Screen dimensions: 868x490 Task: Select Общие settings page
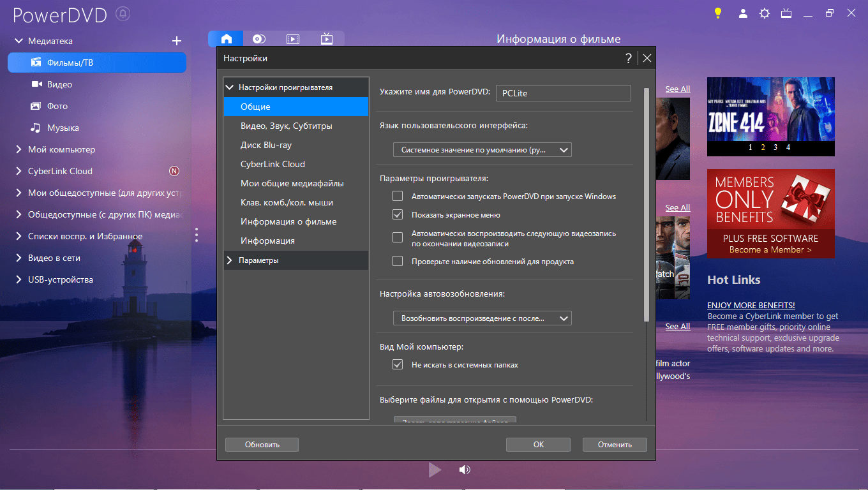click(x=296, y=107)
